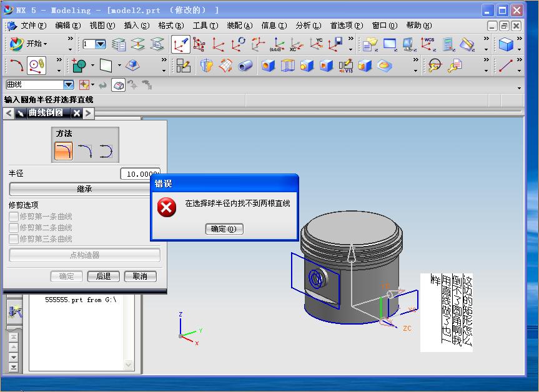Screen dimensions: 539x392
Task: Set WCS to absolute (0,0,0) icon
Action: pos(277,45)
